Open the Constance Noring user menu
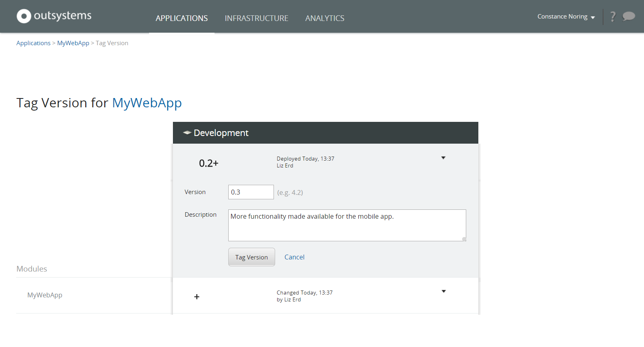Image resolution: width=644 pixels, height=347 pixels. pos(566,17)
